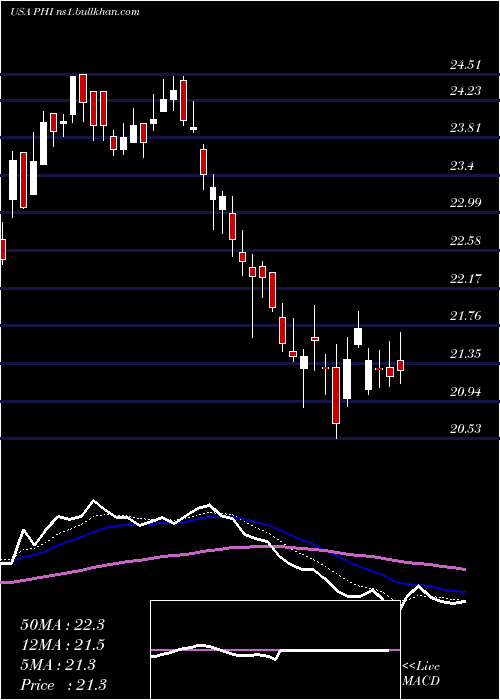The width and height of the screenshot is (500, 700).
Task: Click the 22.17 price level label
Action: pos(465,279)
